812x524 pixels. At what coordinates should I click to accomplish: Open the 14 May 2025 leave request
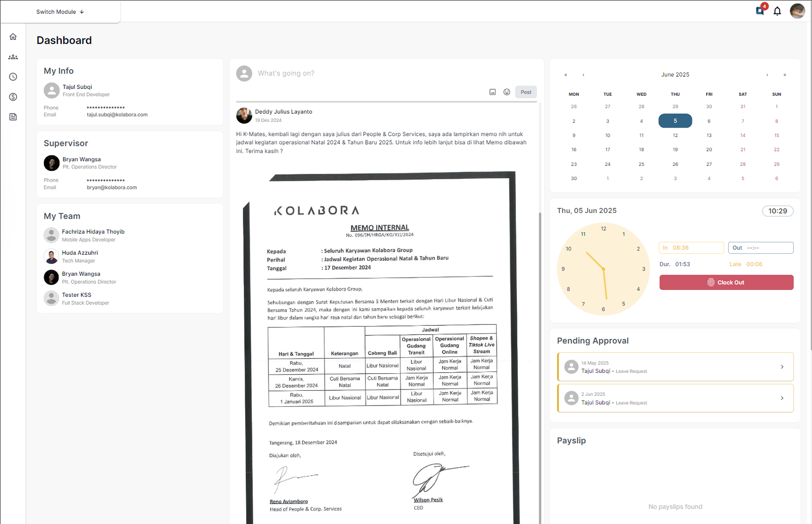tap(675, 367)
